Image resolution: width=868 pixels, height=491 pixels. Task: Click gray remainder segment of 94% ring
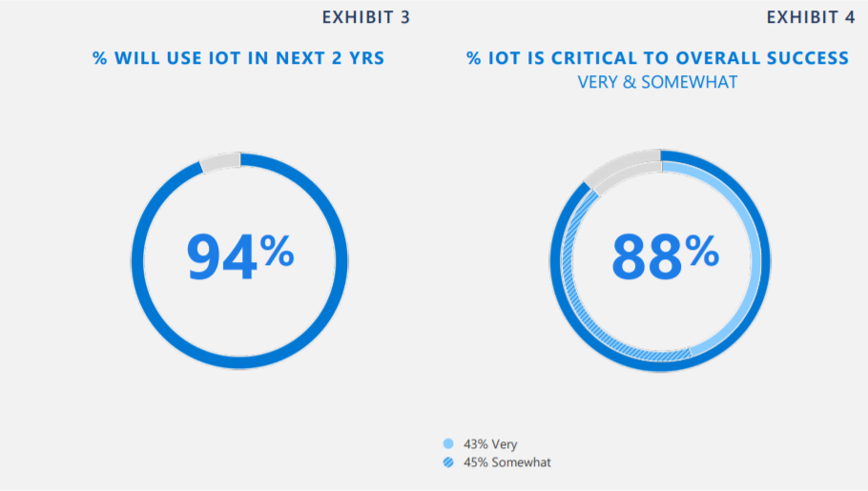click(221, 162)
